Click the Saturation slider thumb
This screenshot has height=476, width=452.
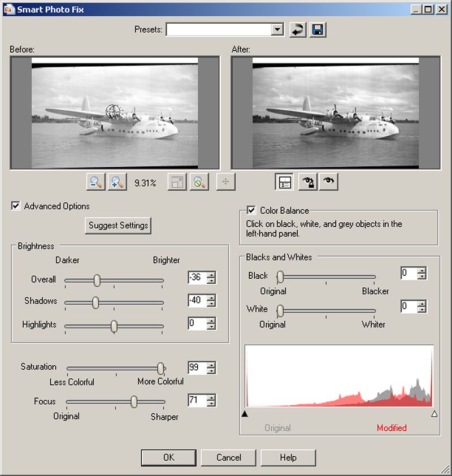coord(161,369)
